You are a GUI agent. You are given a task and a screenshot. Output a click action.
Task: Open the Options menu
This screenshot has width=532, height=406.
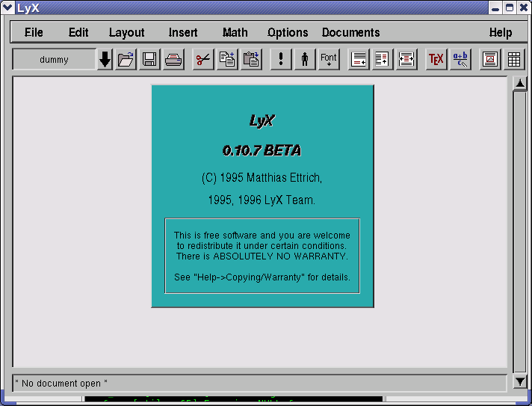tap(288, 33)
